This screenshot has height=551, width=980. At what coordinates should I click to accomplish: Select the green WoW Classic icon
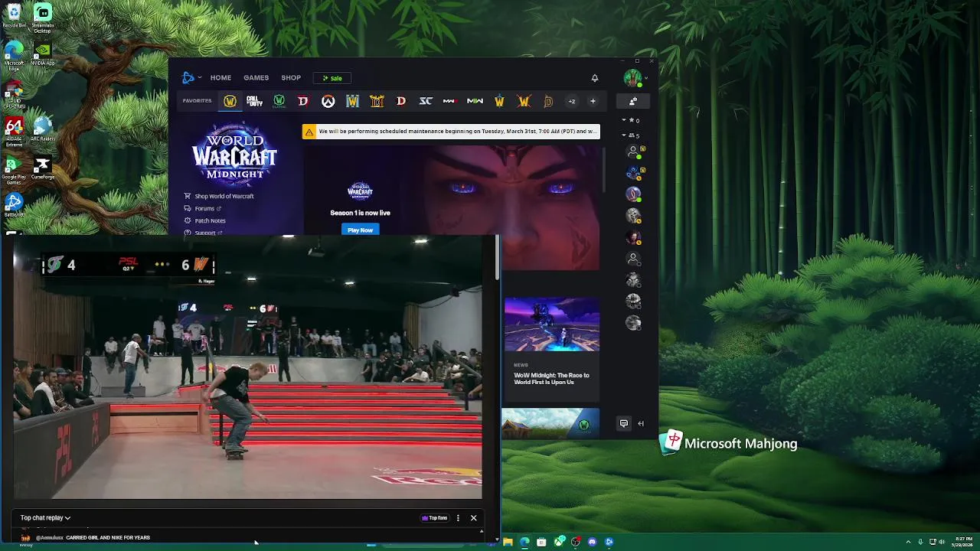coord(279,101)
